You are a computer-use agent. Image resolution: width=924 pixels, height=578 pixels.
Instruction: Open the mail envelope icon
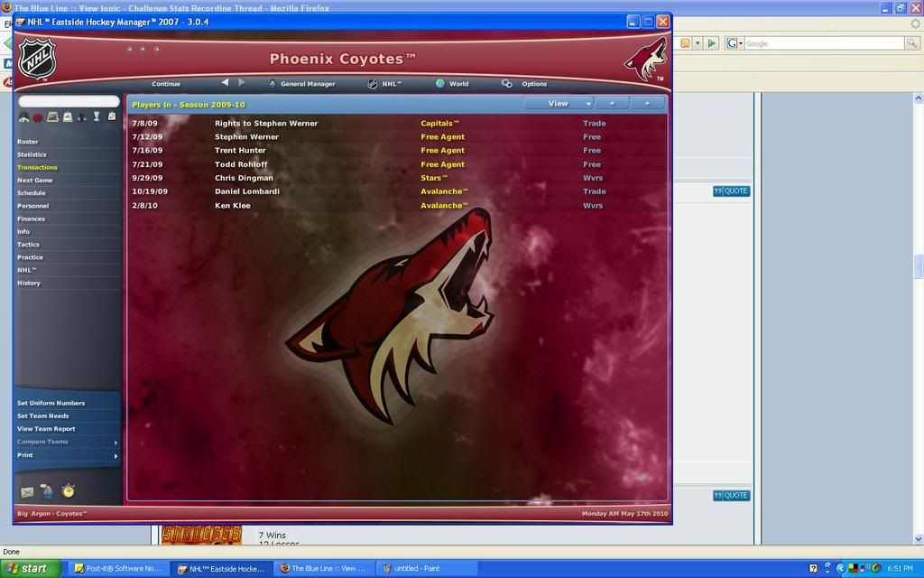26,492
